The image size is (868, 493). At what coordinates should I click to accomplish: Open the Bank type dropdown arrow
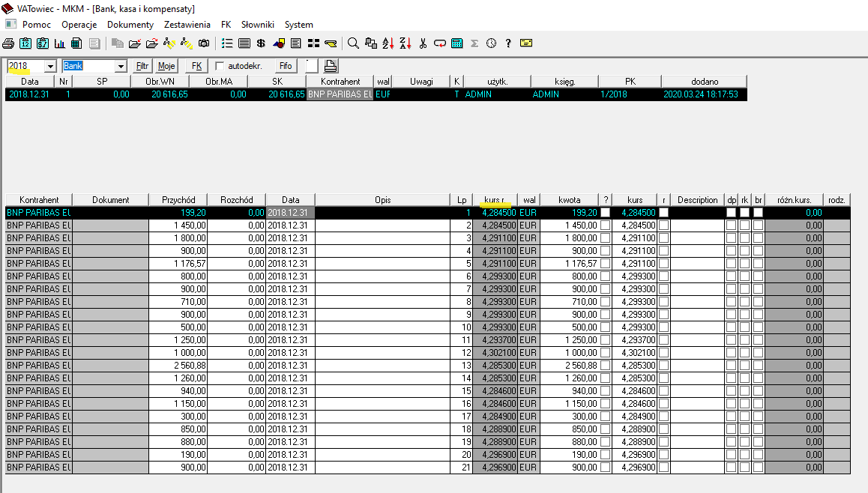click(x=120, y=66)
